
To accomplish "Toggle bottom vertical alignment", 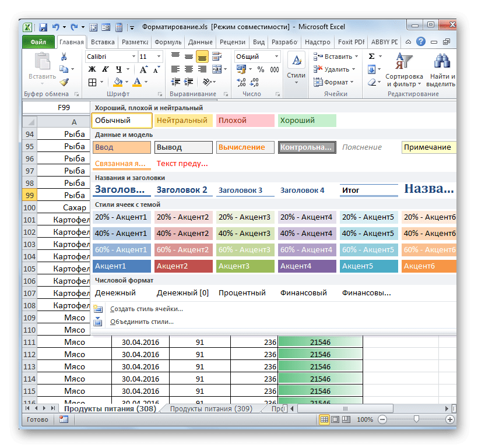I will [202, 57].
